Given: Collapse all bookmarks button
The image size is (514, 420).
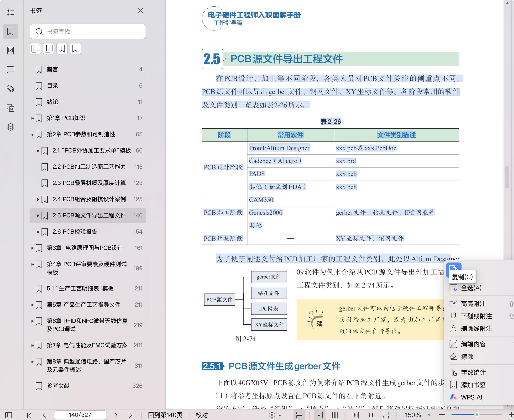Looking at the screenshot, I should coord(49,49).
